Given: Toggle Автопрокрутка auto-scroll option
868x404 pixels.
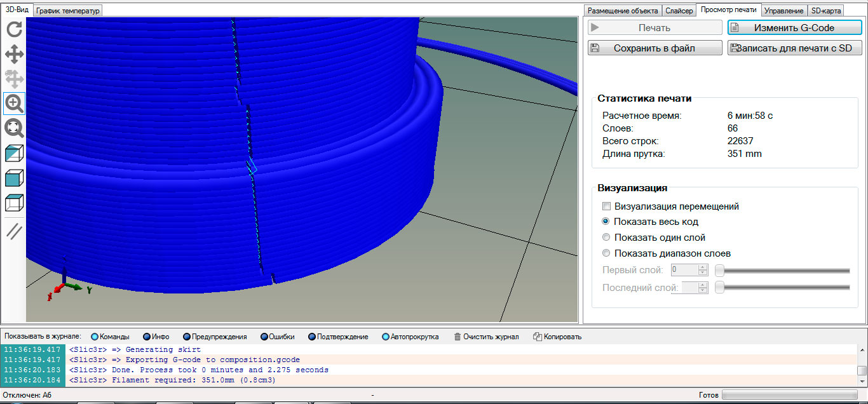Looking at the screenshot, I should point(386,337).
